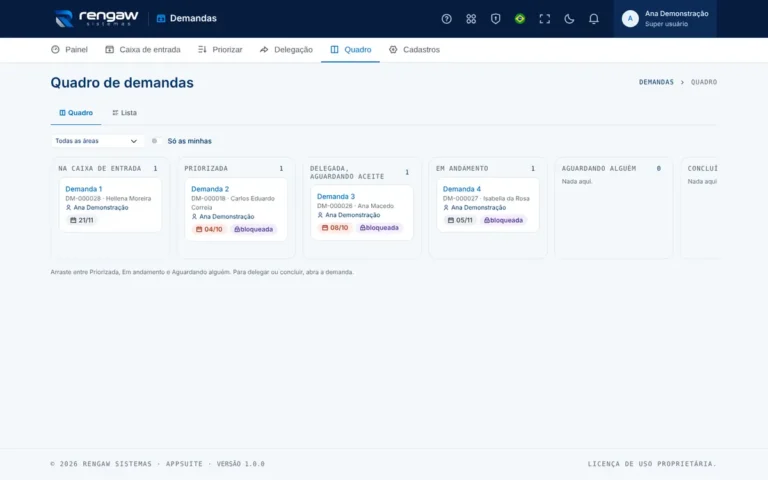Switch to dark mode moon icon
The height and width of the screenshot is (480, 768).
[x=569, y=19]
